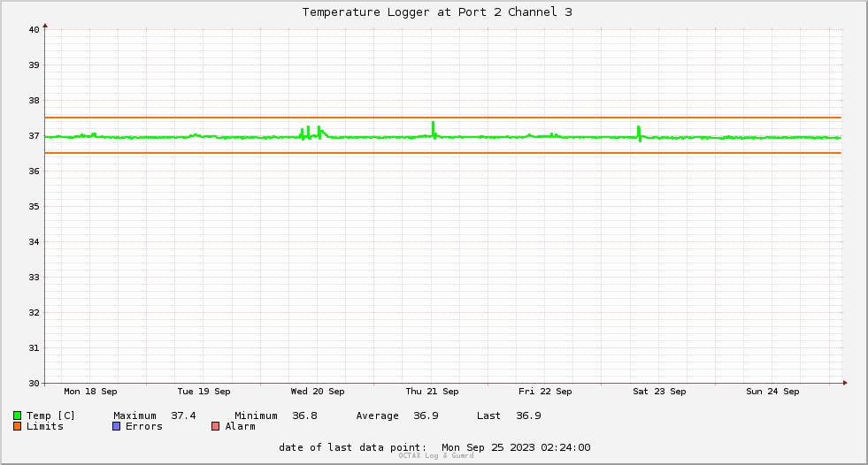Click the 'Average' label
This screenshot has width=868, height=465.
(x=377, y=415)
